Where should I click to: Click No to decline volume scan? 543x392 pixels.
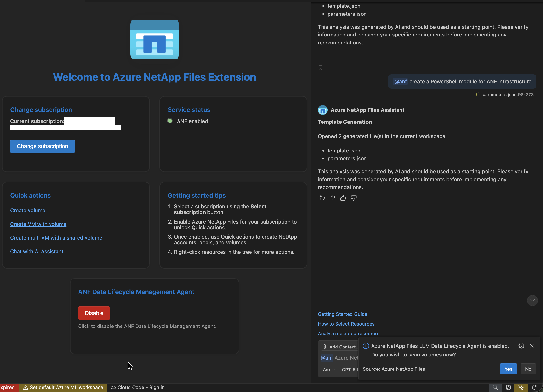click(x=528, y=369)
